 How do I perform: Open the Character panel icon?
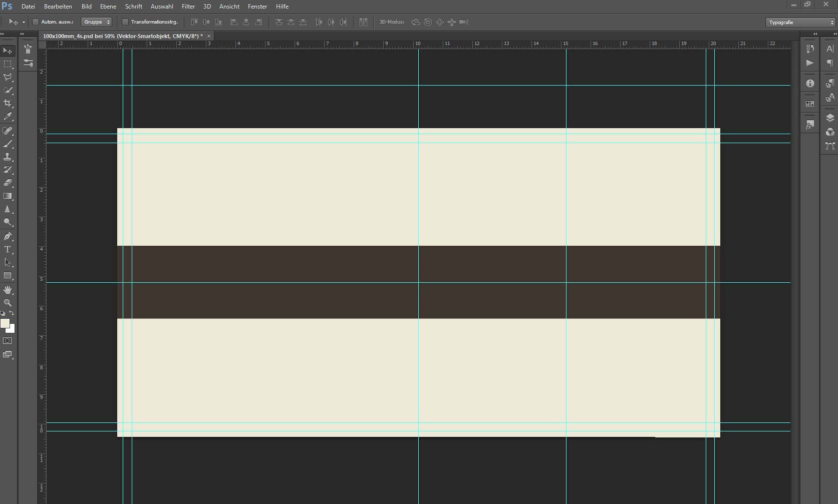[830, 49]
